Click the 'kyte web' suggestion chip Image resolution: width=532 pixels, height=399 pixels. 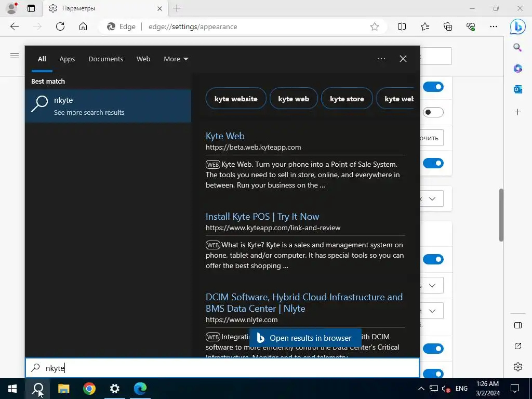(294, 98)
